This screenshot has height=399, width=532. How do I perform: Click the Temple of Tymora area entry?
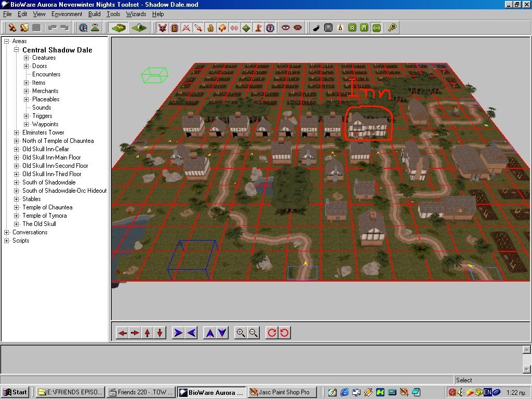[x=44, y=216]
